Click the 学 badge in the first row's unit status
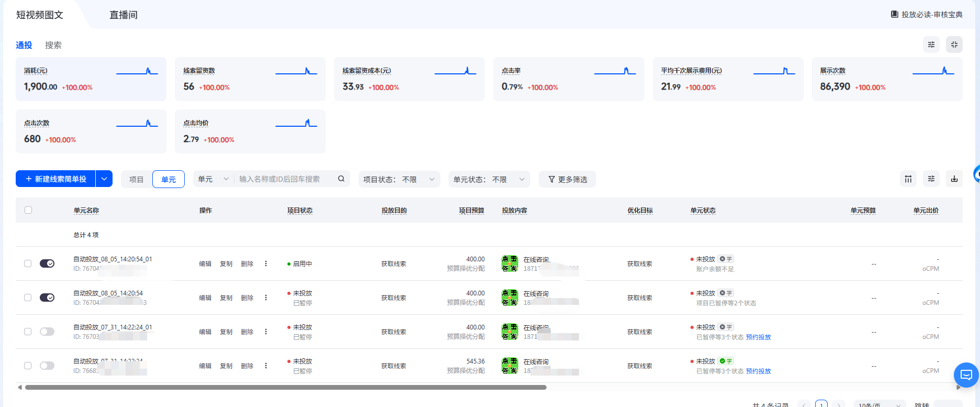The height and width of the screenshot is (407, 980). [x=726, y=259]
